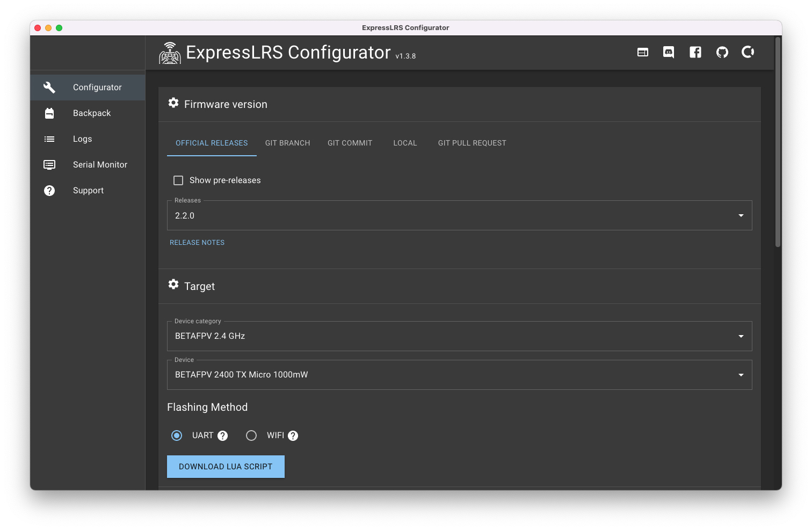Open Configurator in the sidebar
Viewport: 812px width, 530px height.
88,88
